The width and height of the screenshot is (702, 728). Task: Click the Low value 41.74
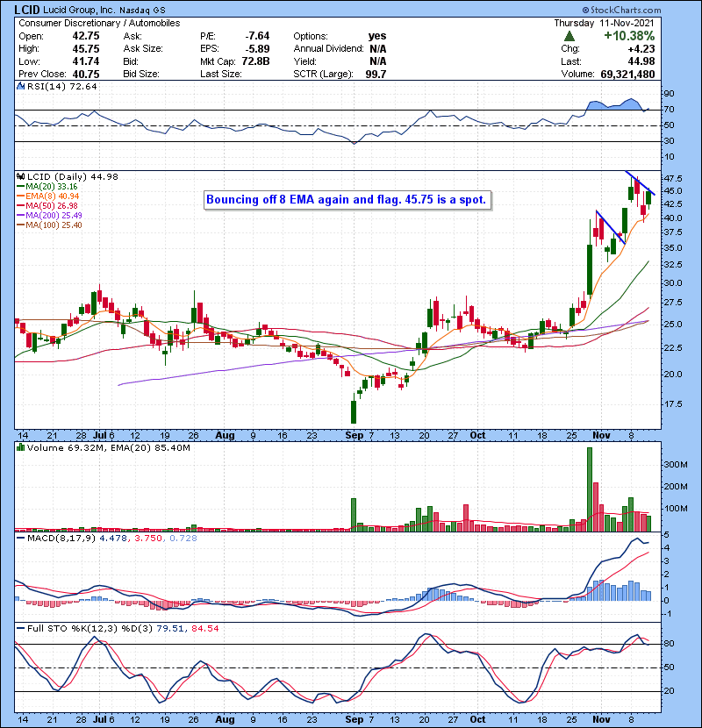click(x=86, y=61)
